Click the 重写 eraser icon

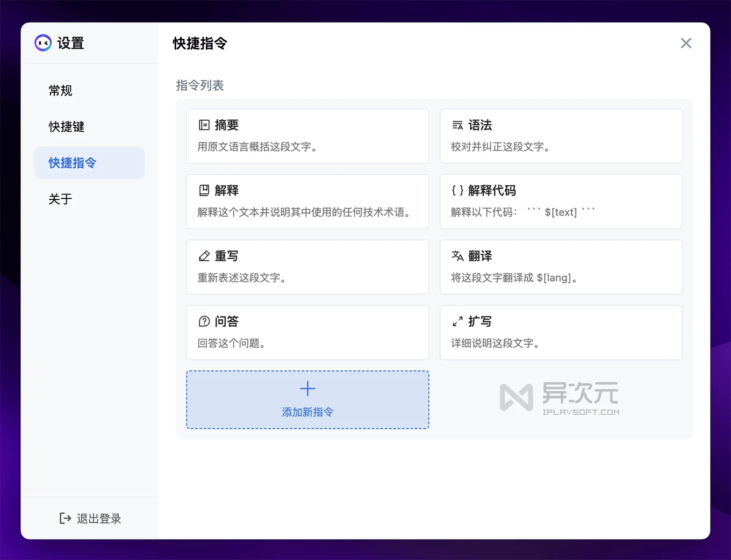(x=204, y=256)
